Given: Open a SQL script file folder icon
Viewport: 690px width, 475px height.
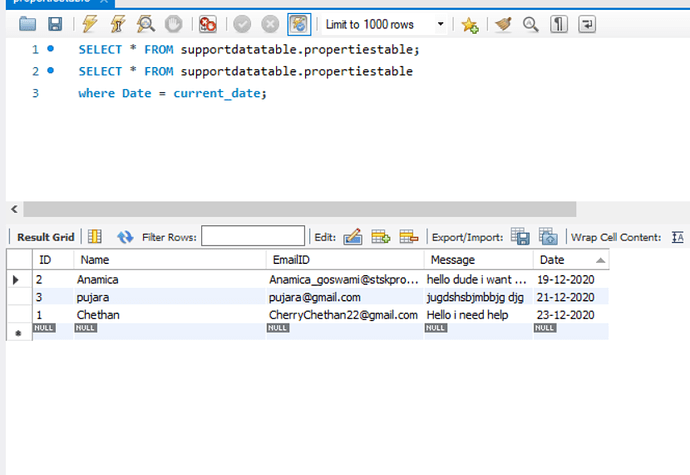Looking at the screenshot, I should pos(27,24).
